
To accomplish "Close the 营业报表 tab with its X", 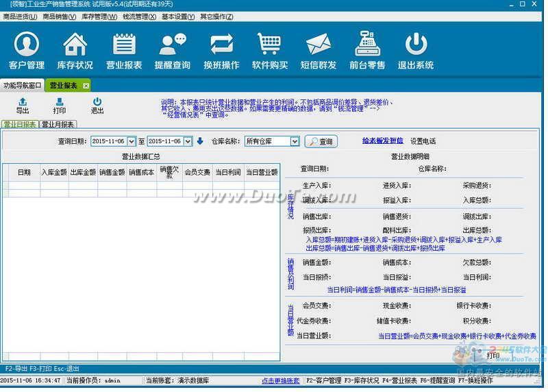I will coord(86,86).
